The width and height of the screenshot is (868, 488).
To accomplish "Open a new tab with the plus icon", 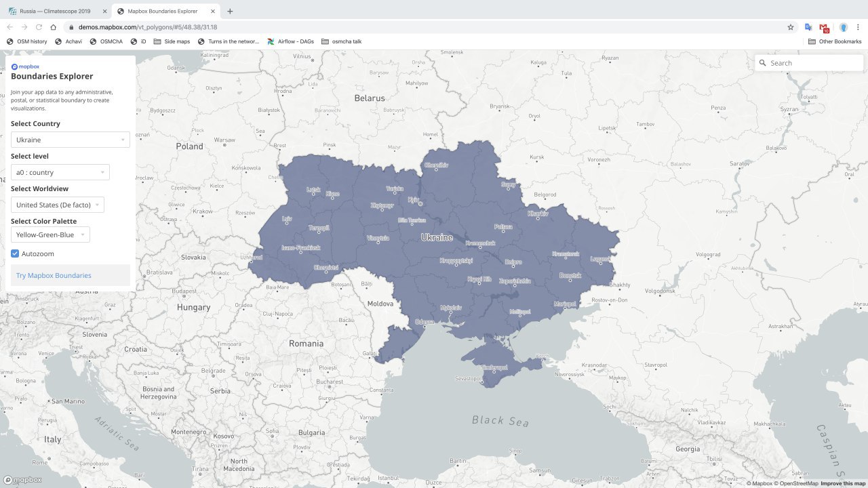I will [230, 11].
